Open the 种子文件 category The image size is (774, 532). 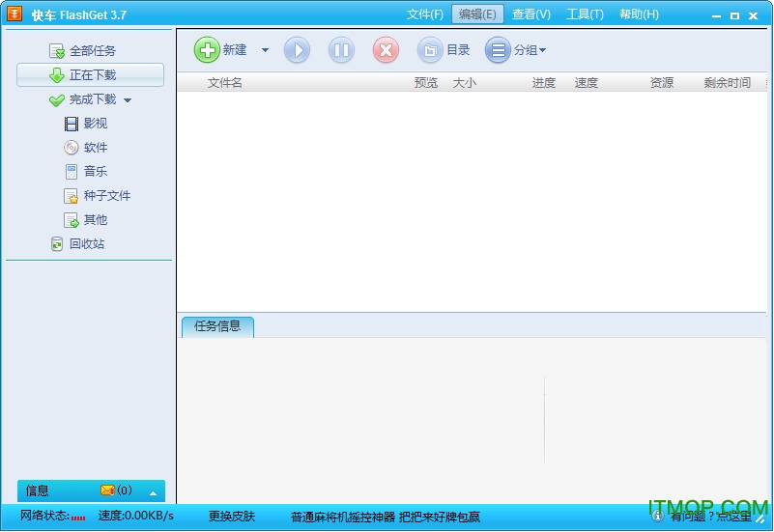[107, 196]
